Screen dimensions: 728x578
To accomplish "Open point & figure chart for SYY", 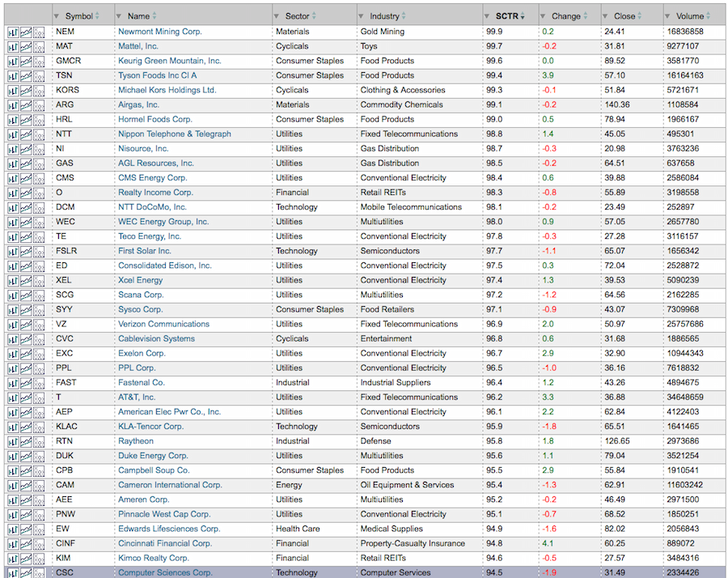I will [x=39, y=310].
